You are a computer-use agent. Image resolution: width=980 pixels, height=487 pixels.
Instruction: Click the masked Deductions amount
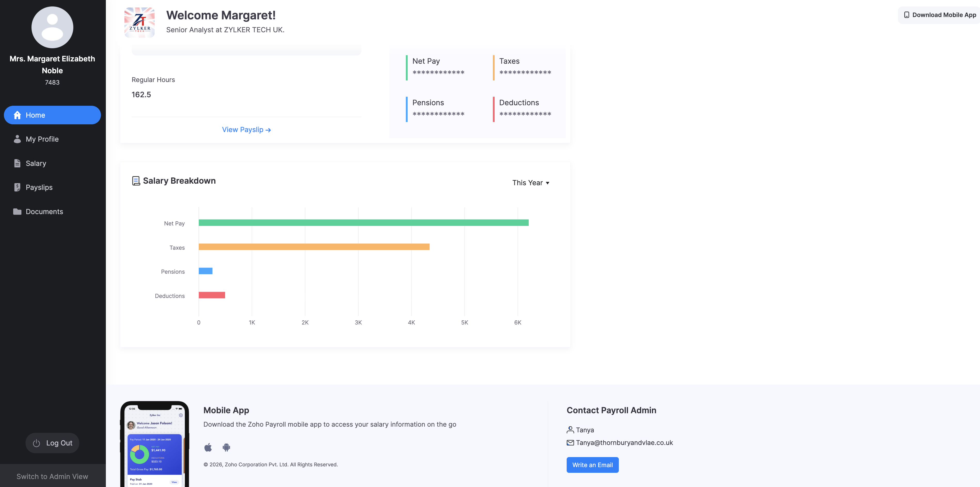525,114
